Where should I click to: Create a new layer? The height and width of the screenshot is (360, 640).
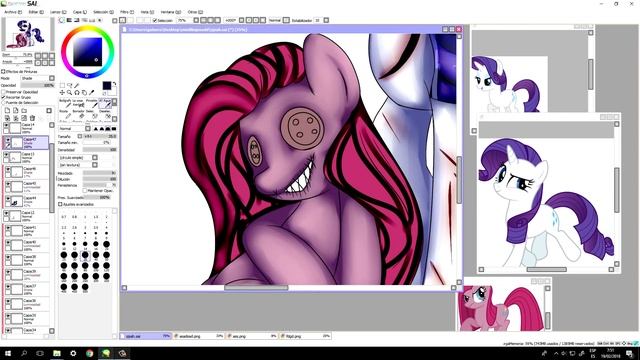click(7, 111)
